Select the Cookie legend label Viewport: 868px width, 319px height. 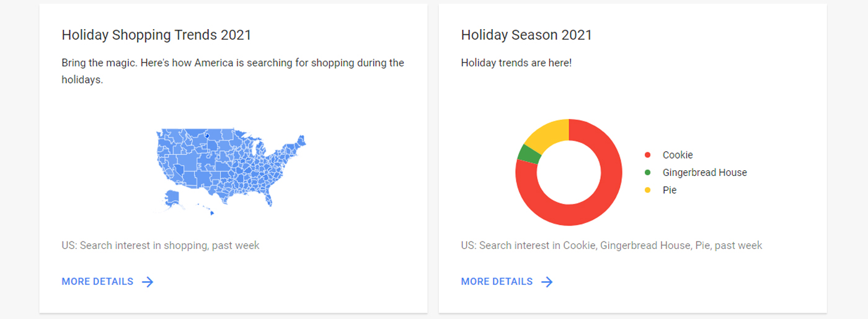(678, 155)
